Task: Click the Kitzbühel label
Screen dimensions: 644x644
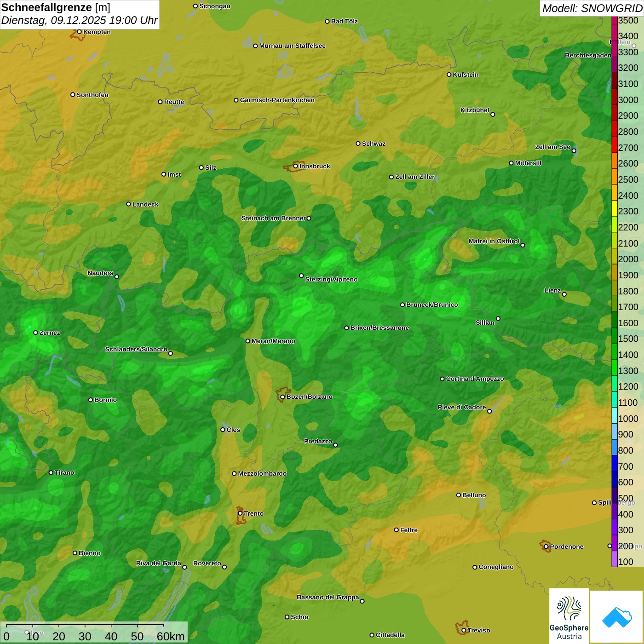Action: [x=475, y=110]
